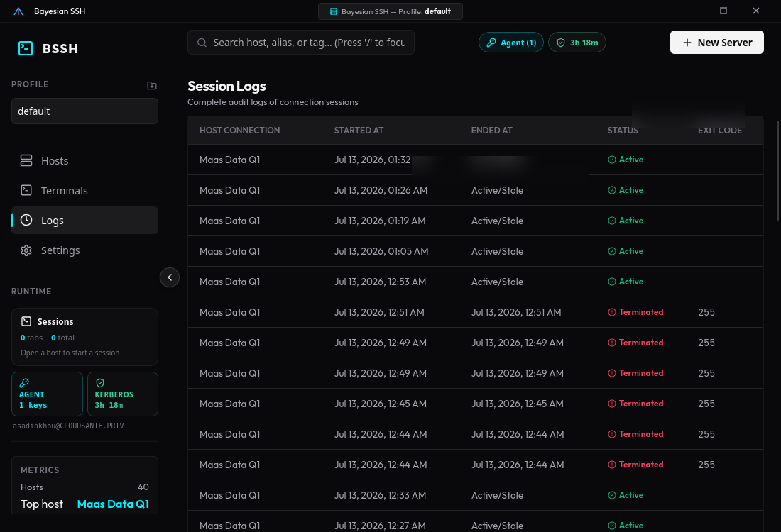This screenshot has height=532, width=781.
Task: Click the plus icon on New Server
Action: [x=687, y=43]
